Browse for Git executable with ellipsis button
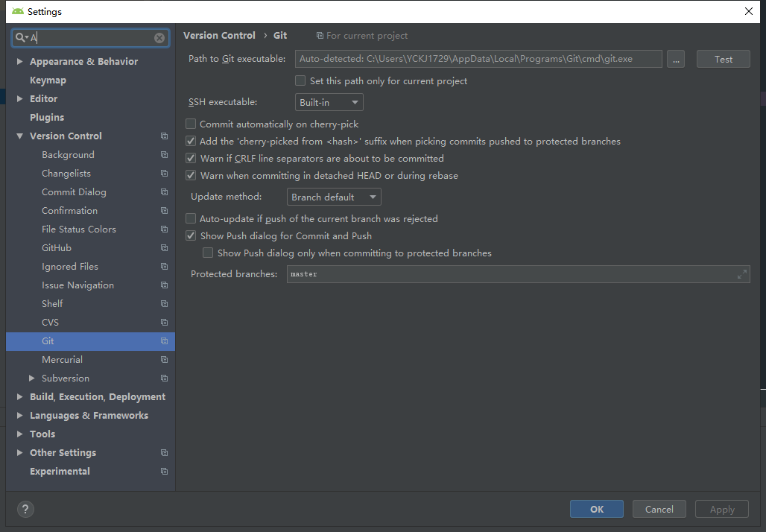Image resolution: width=766 pixels, height=532 pixels. click(x=676, y=59)
